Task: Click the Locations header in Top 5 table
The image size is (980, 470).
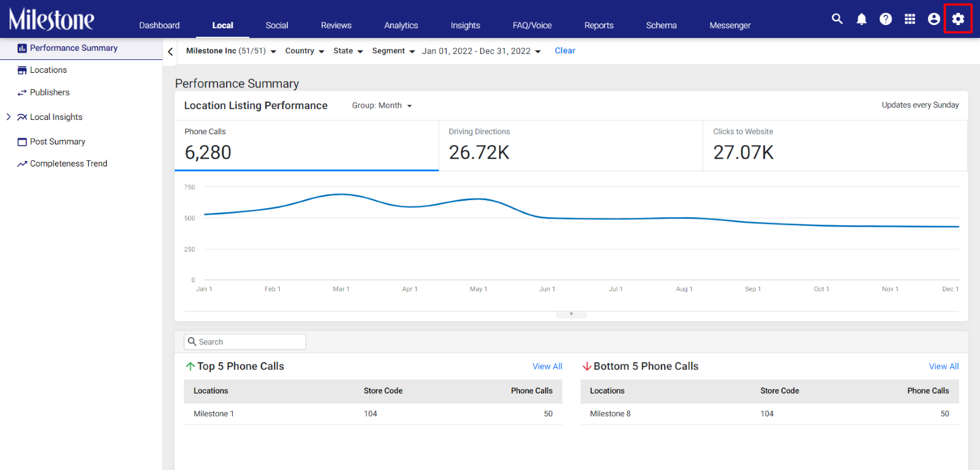Action: click(x=211, y=391)
